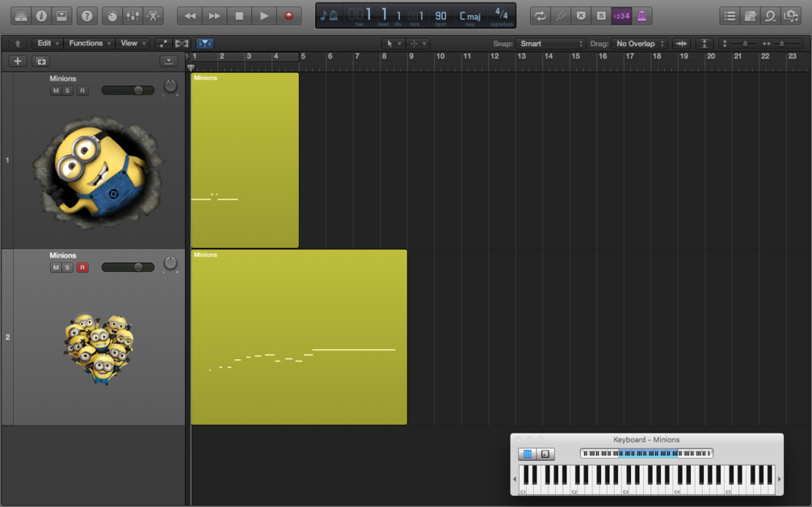
Task: Toggle Replace mode X button
Action: pyautogui.click(x=580, y=16)
